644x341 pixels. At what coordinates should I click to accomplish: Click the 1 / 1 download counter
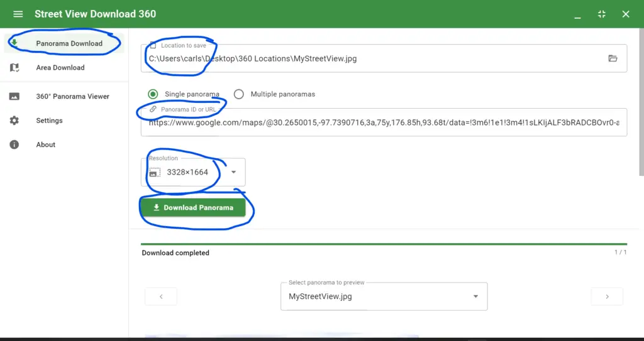621,252
